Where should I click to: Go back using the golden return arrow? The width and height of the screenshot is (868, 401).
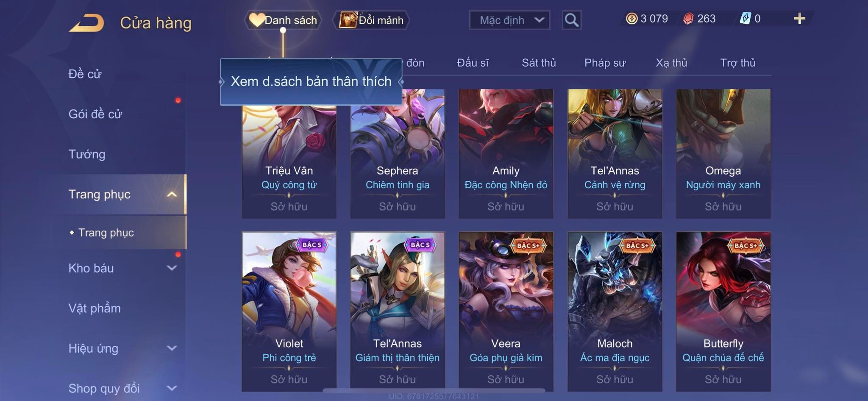[x=87, y=22]
